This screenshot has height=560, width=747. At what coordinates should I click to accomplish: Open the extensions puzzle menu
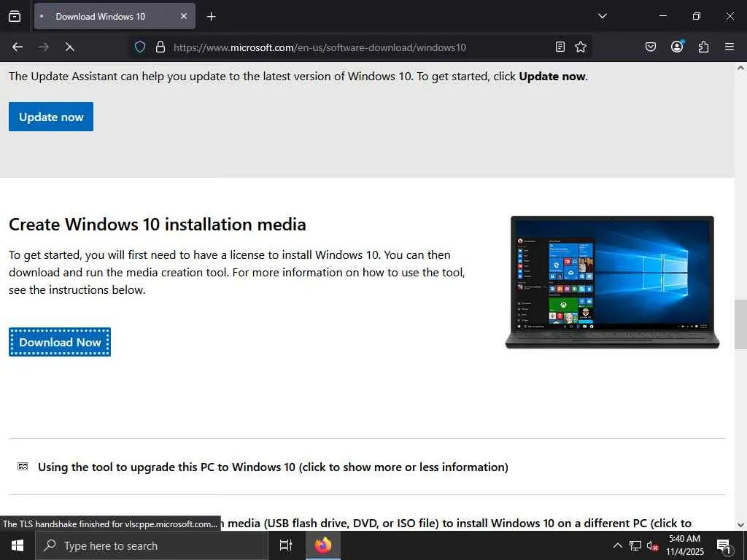pyautogui.click(x=703, y=47)
